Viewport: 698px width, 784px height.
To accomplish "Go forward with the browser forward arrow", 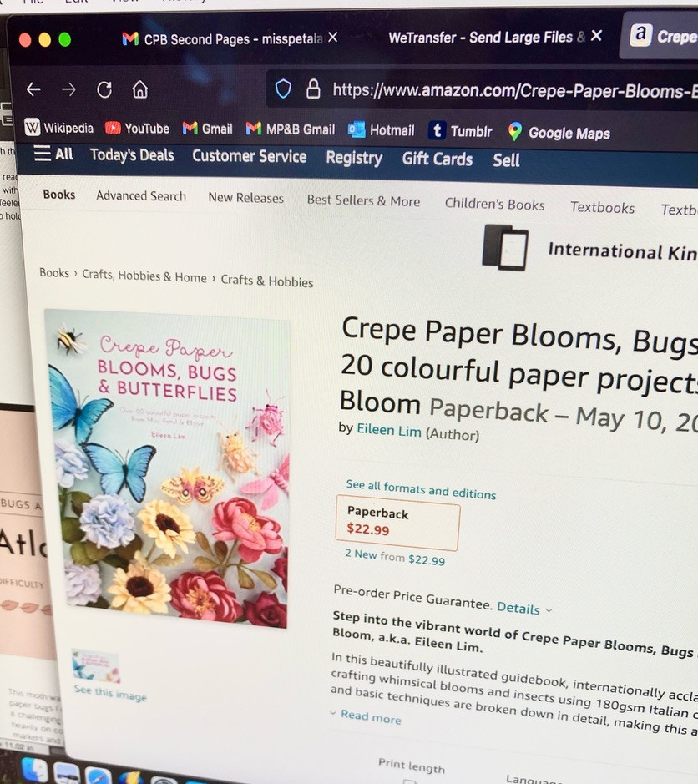I will pyautogui.click(x=69, y=89).
